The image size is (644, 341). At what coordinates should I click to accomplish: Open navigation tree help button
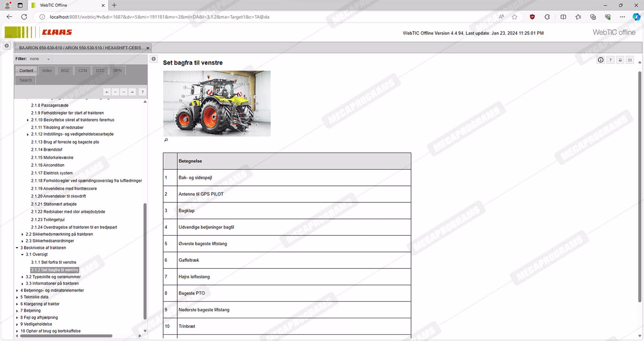142,92
